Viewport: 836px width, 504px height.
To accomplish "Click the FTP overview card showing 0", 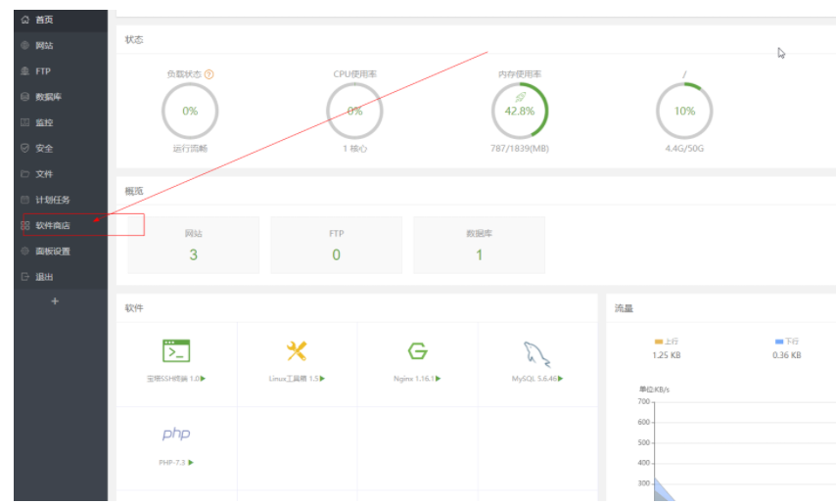I will pyautogui.click(x=337, y=246).
